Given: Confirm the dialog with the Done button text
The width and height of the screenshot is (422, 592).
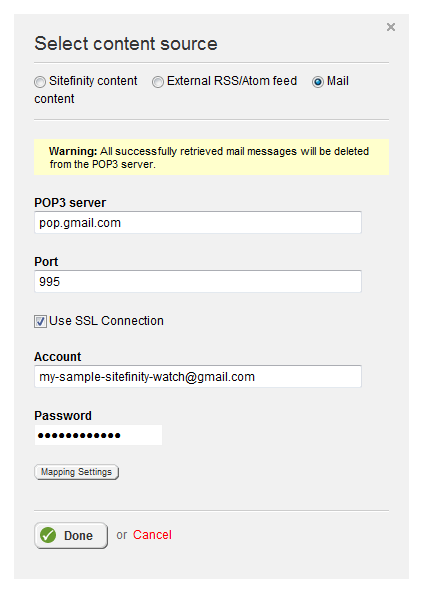Looking at the screenshot, I should [x=78, y=535].
